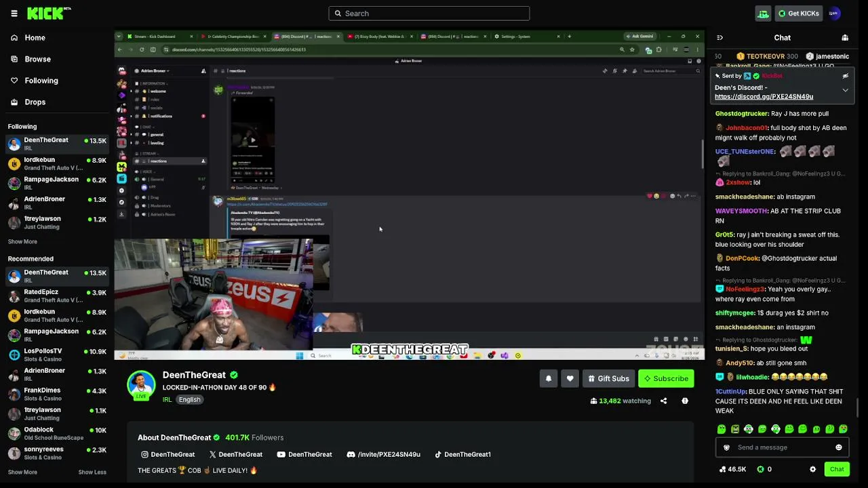This screenshot has height=488, width=868.
Task: Follow DeenTheGreat with the heart button
Action: coord(570,379)
